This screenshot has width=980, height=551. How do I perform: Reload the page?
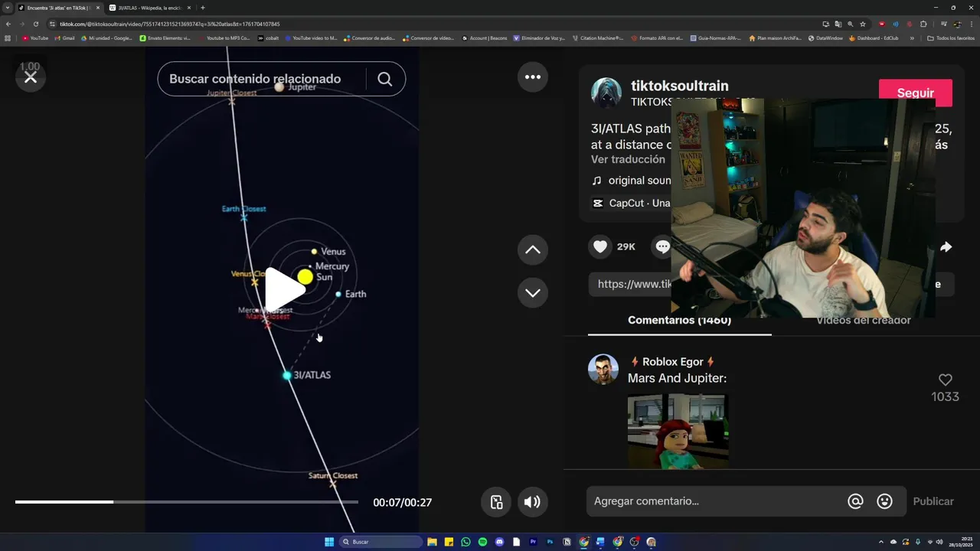click(36, 24)
